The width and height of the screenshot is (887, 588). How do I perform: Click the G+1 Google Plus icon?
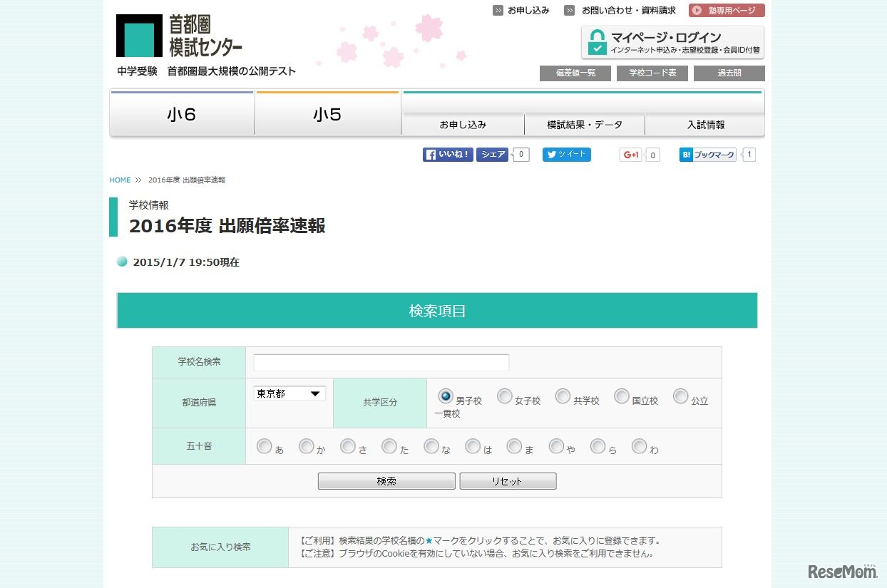click(x=630, y=154)
